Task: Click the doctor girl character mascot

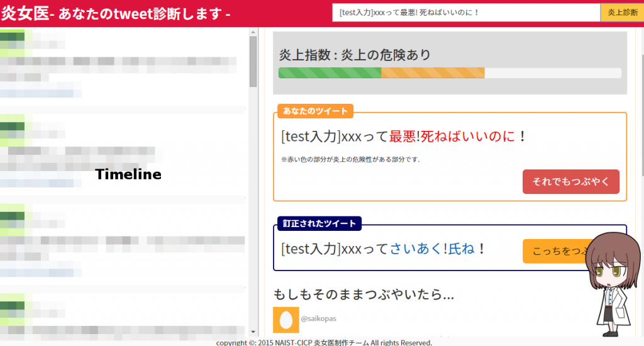Action: (613, 284)
